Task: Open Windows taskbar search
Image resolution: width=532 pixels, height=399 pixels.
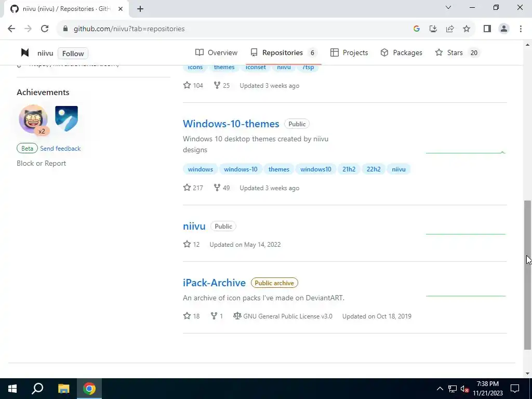Action: (x=37, y=389)
